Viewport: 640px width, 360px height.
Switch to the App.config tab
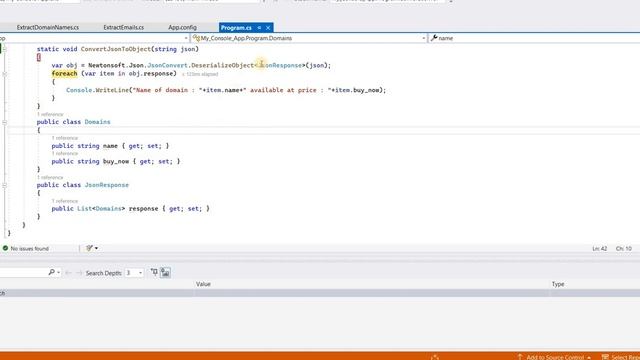(x=182, y=27)
